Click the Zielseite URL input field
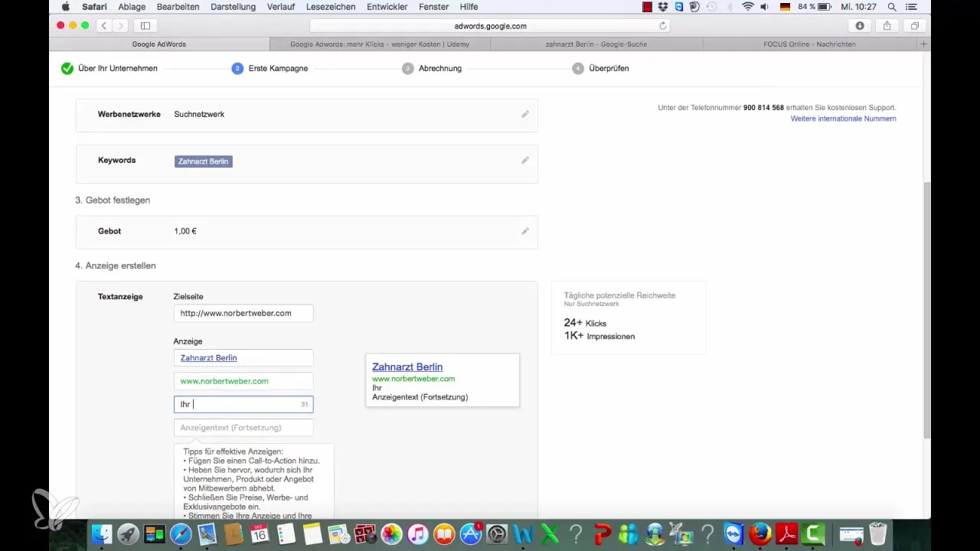Screen dimensions: 980x551 (243, 313)
